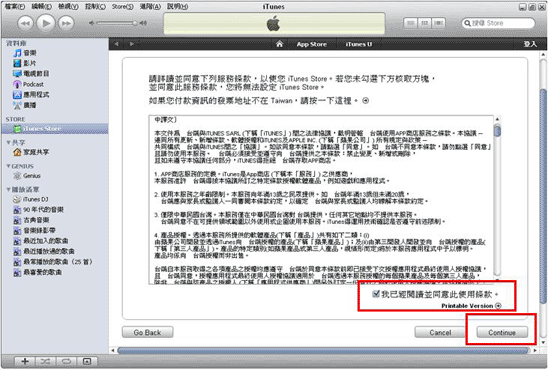
Task: Adjust the volume slider
Action: click(116, 23)
